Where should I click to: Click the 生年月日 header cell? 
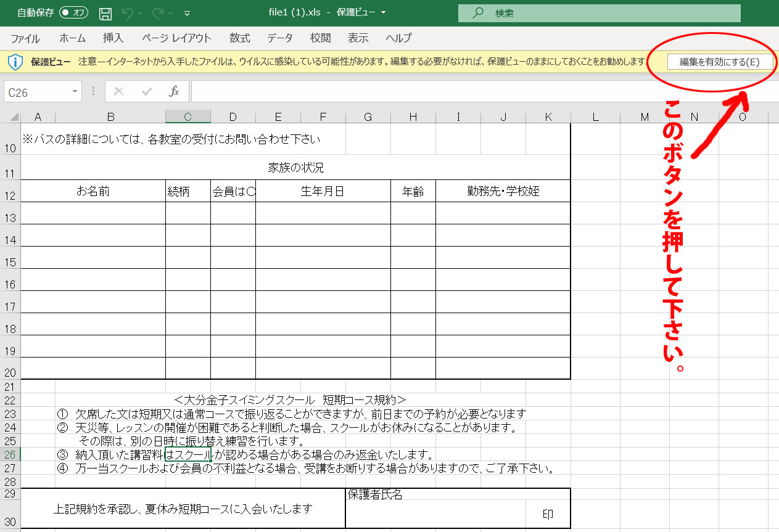[x=323, y=191]
